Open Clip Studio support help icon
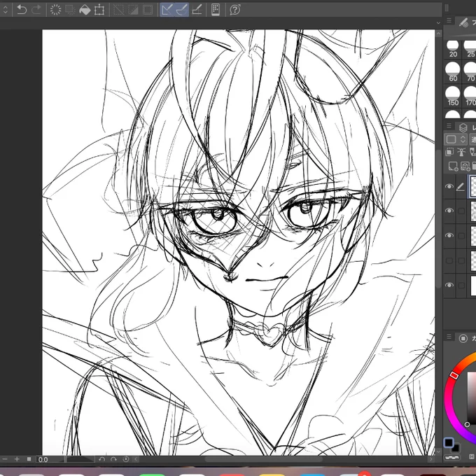The width and height of the screenshot is (476, 476). coord(235,10)
